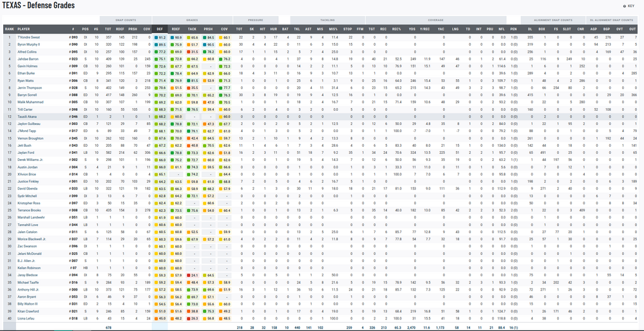Open the KEY legend icon

(x=629, y=6)
